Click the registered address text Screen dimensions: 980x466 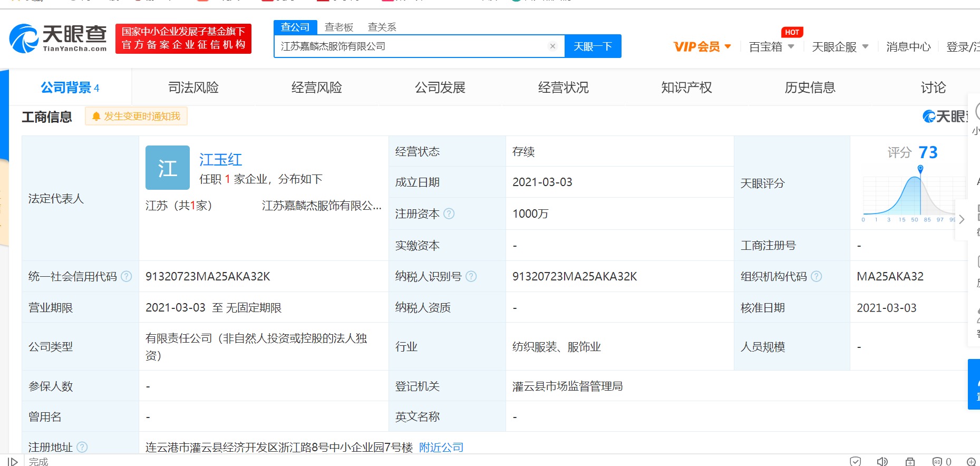(279, 447)
